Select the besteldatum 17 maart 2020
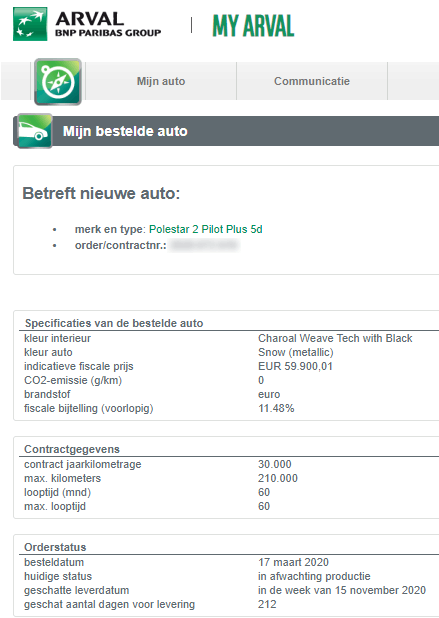 pyautogui.click(x=293, y=562)
